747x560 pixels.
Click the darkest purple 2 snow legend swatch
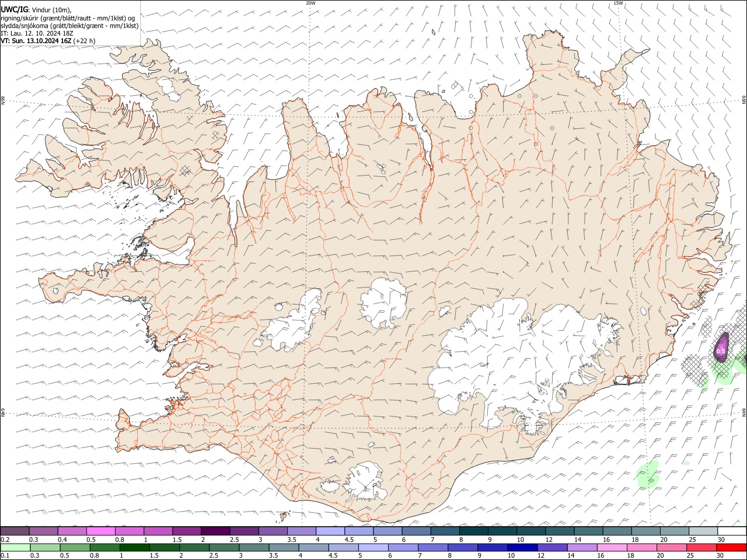point(215,531)
